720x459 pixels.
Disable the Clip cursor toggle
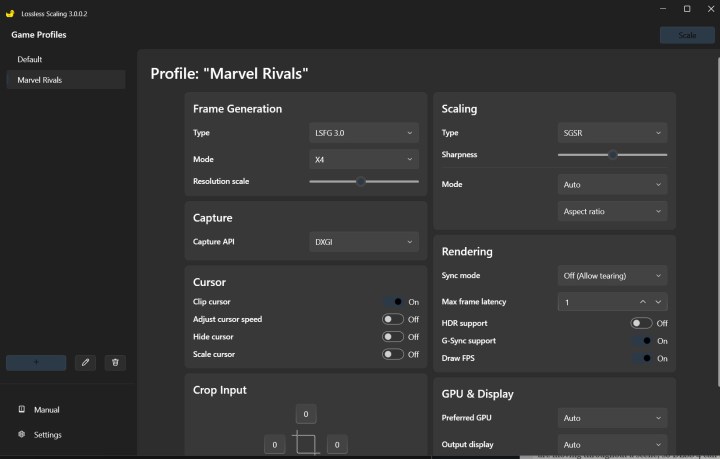(393, 302)
